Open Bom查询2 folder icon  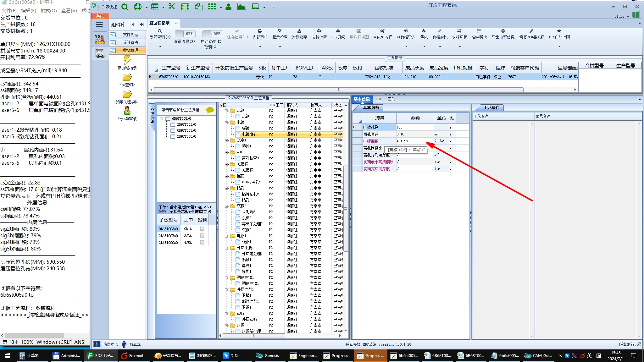(x=127, y=78)
